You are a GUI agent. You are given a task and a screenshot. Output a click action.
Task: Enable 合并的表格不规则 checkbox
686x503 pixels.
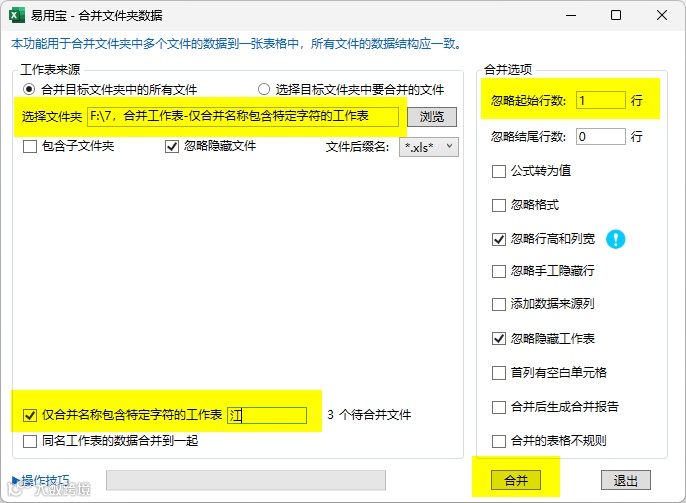[x=499, y=441]
